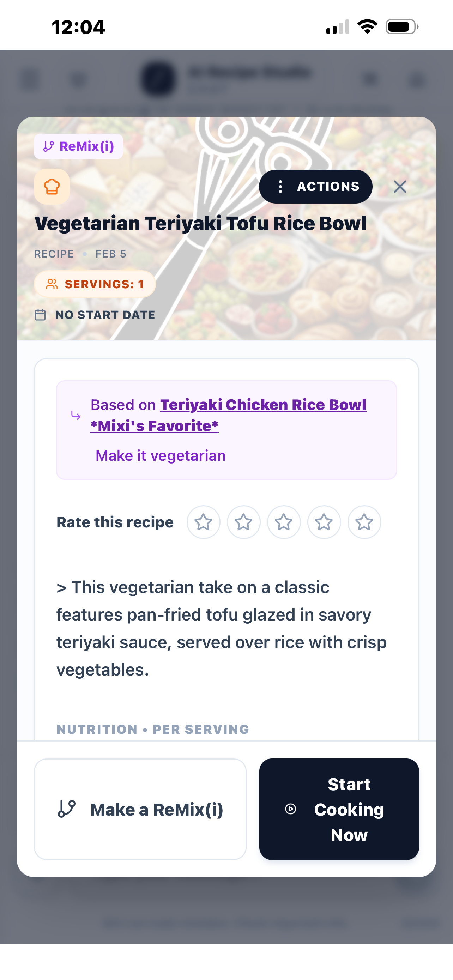Give the recipe five stars

364,522
